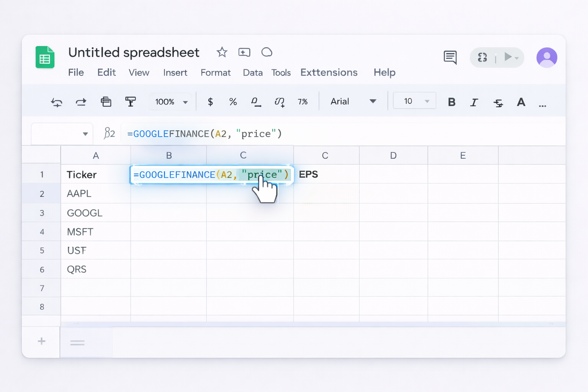Star the Untitled spreadsheet
The height and width of the screenshot is (392, 588).
click(x=222, y=52)
